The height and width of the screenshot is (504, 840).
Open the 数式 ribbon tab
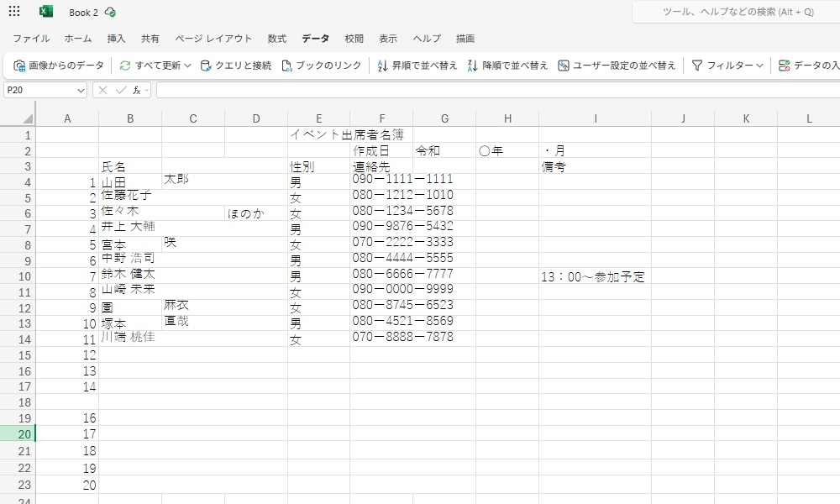point(276,39)
